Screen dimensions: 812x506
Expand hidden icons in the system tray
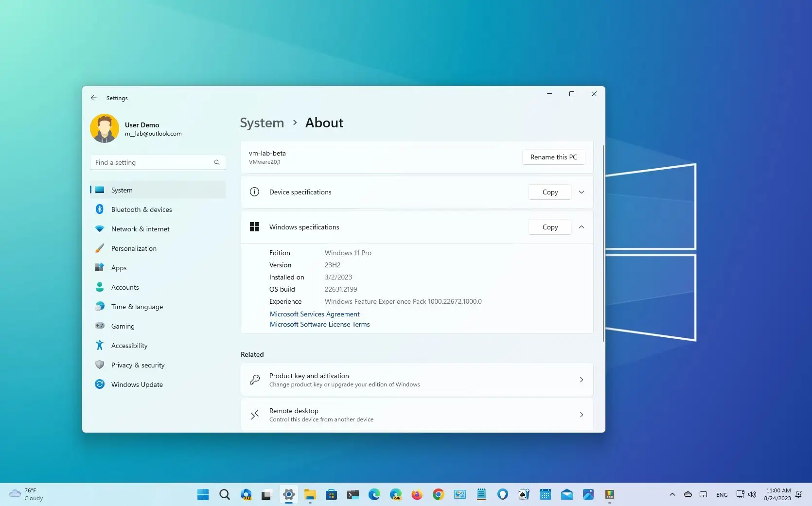[x=672, y=494]
